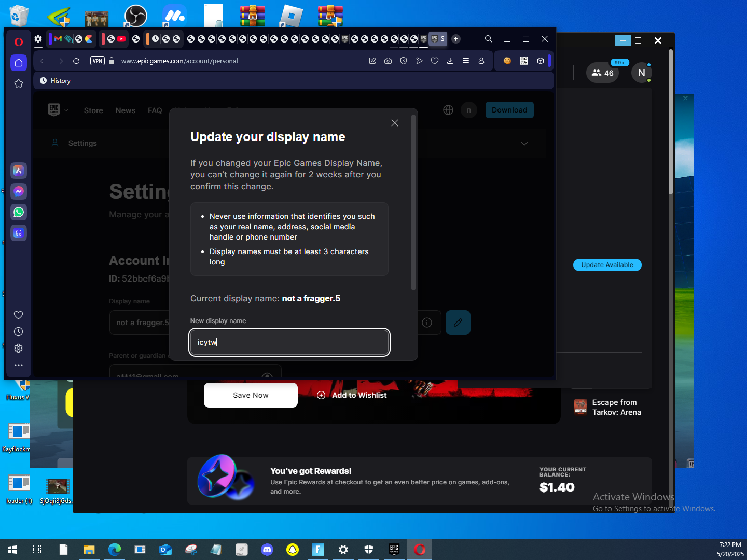Viewport: 747px width, 560px height.
Task: Click Save Now in Epic Games Launcher
Action: click(x=251, y=395)
